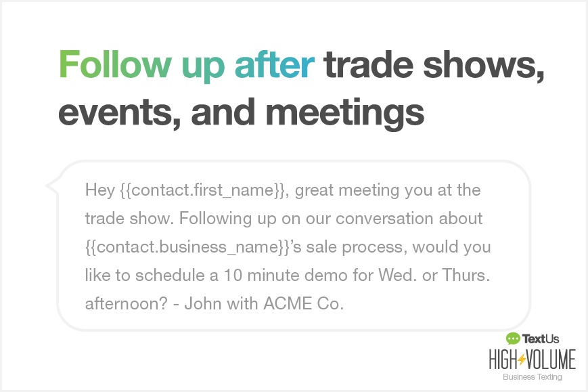Click "afternoon?" in the message bubble
588x392 pixels.
(x=126, y=303)
